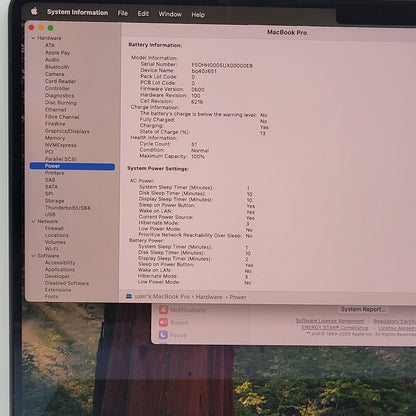416x416 pixels.
Task: Select Parallel SCSI in the sidebar
Action: pos(60,159)
